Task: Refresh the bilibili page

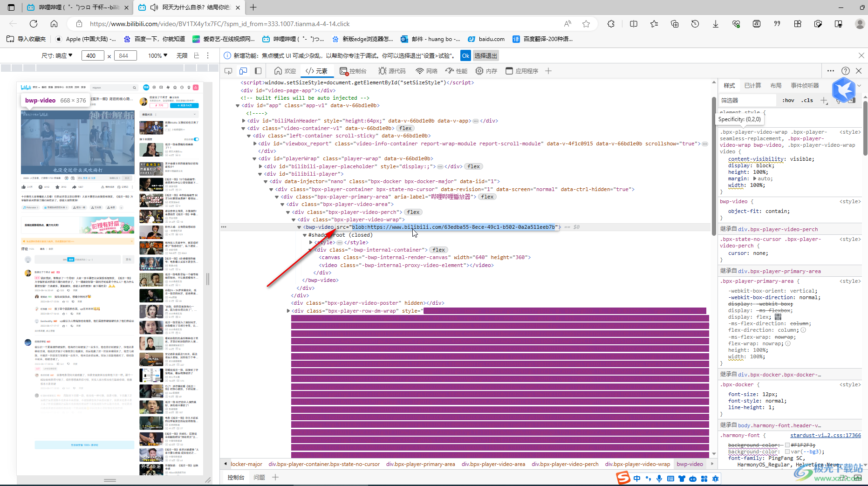Action: 34,24
